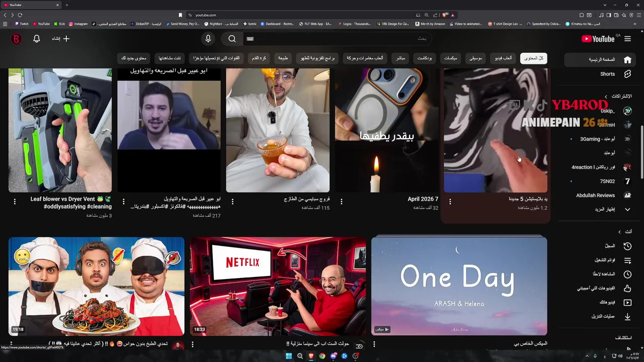Open the Instagram bookmark
Screen dimensions: 644x362
tap(78, 24)
